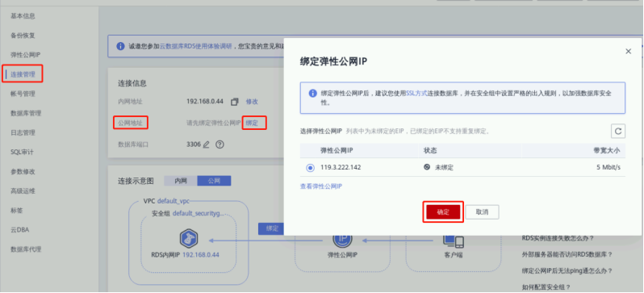Open 连接管理 in sidebar
This screenshot has width=644, height=293.
[x=23, y=74]
